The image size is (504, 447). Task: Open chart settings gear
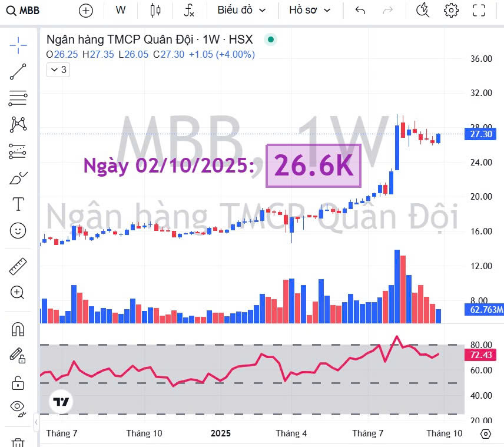click(451, 10)
